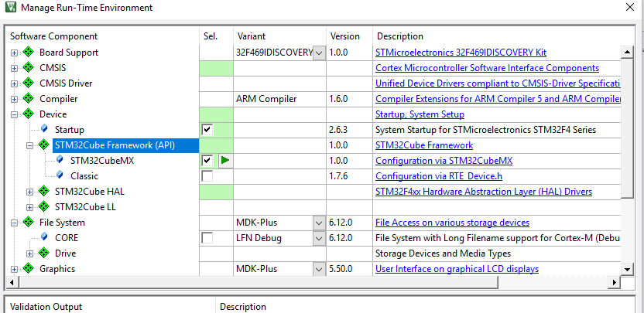Image resolution: width=644 pixels, height=313 pixels.
Task: Open the 32F469IDISCOVERY variant dropdown
Action: (320, 53)
